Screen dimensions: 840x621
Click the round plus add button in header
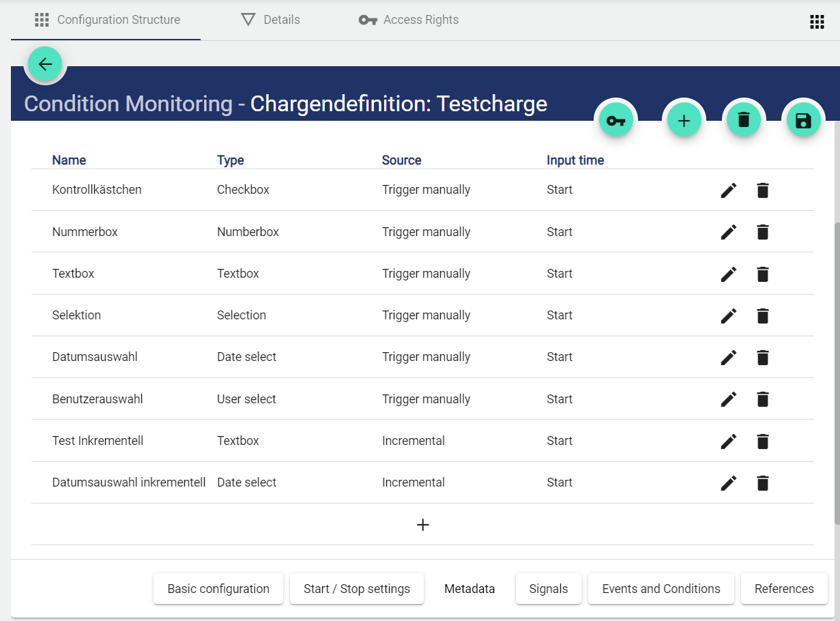(684, 121)
